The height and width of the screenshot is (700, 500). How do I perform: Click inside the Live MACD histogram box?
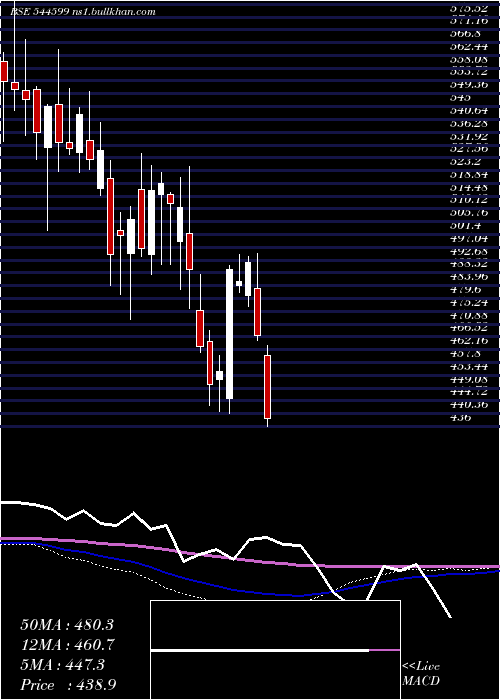click(x=275, y=650)
